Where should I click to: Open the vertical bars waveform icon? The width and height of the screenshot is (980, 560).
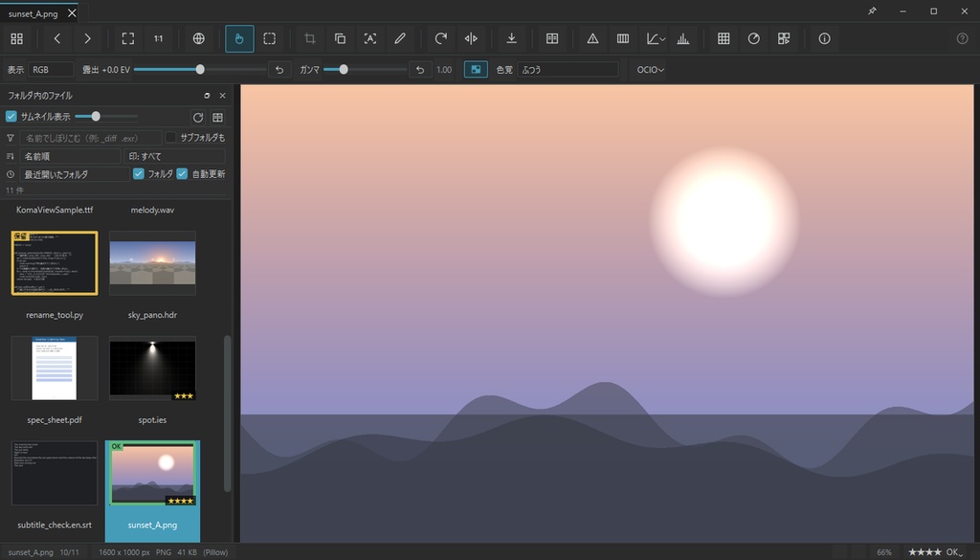(622, 38)
